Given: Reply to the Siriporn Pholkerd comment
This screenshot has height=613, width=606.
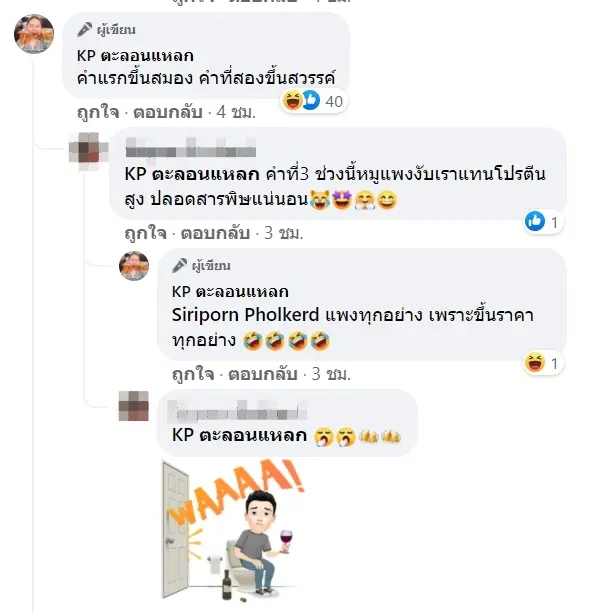Looking at the screenshot, I should pyautogui.click(x=263, y=375).
